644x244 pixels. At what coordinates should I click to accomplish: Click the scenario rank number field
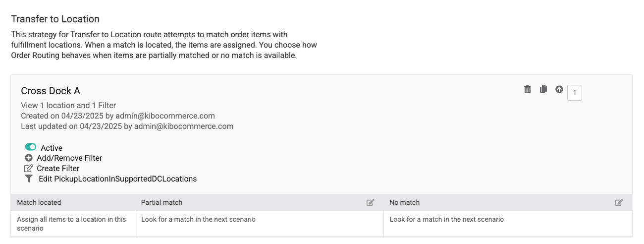(x=575, y=93)
